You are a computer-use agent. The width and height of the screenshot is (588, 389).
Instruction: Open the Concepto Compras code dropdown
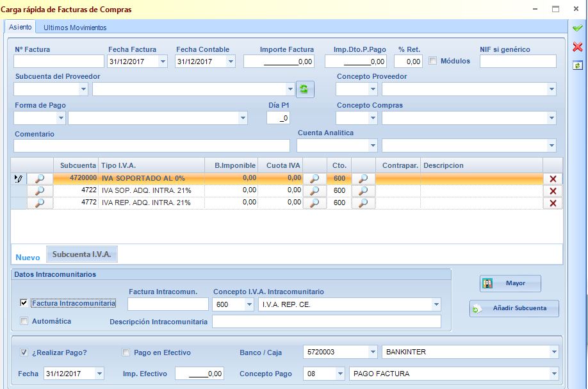coord(373,118)
